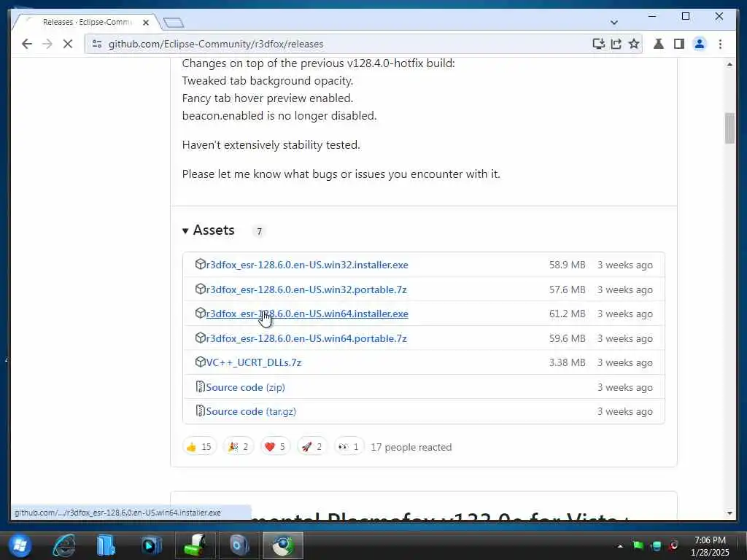Stop loading the page
This screenshot has width=747, height=560.
pos(68,44)
